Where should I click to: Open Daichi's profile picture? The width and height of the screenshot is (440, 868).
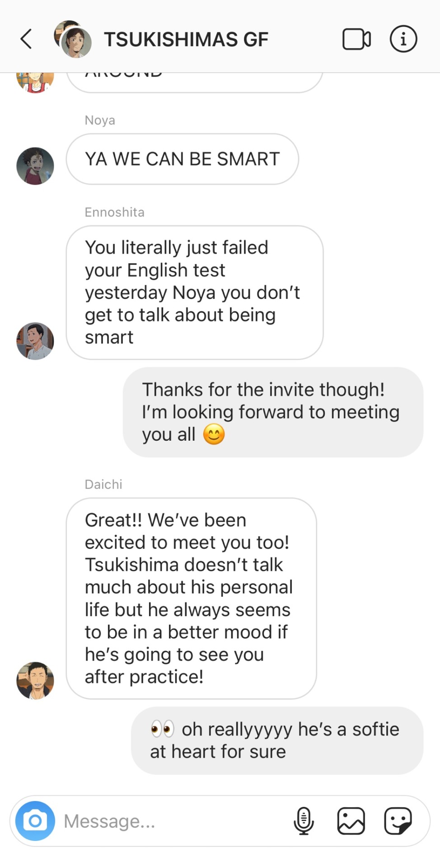(x=35, y=681)
